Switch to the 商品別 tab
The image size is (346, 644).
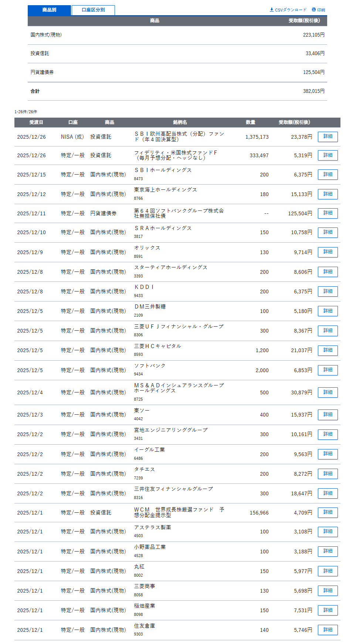click(49, 10)
